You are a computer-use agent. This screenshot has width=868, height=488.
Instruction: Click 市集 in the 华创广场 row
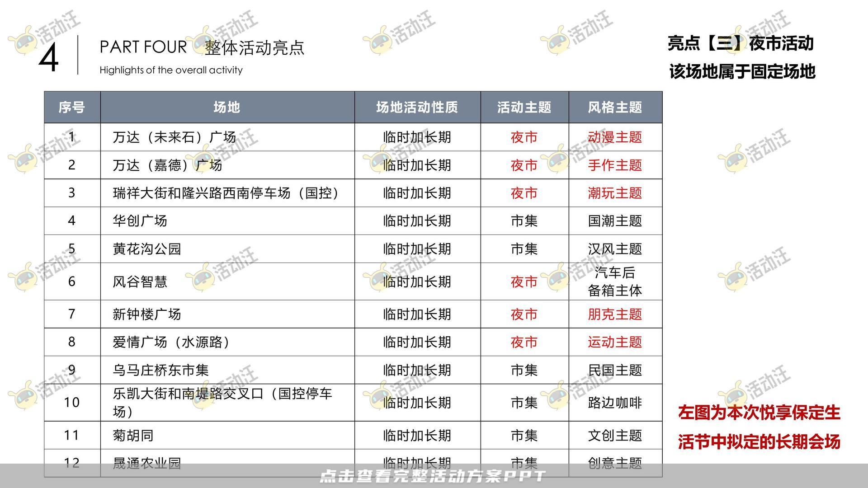click(524, 221)
